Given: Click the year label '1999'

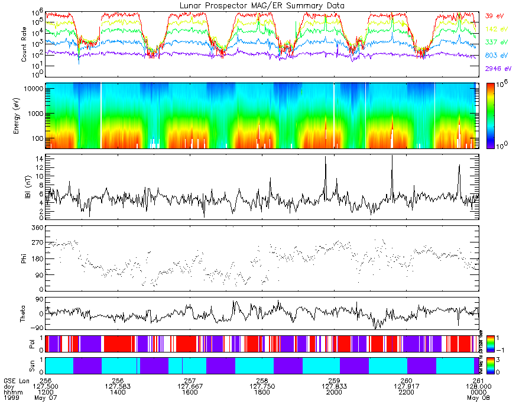Looking at the screenshot, I should pyautogui.click(x=11, y=397).
